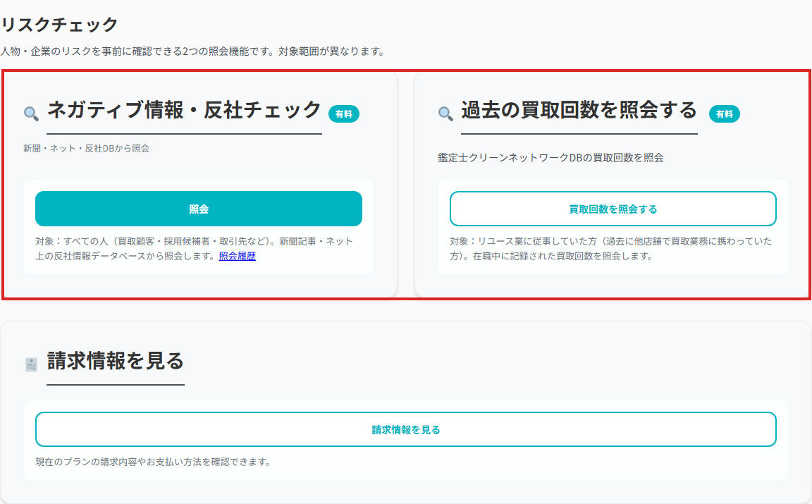The width and height of the screenshot is (812, 504).
Task: Click description starting 対象：リユース業に従事していた方
Action: [x=610, y=249]
